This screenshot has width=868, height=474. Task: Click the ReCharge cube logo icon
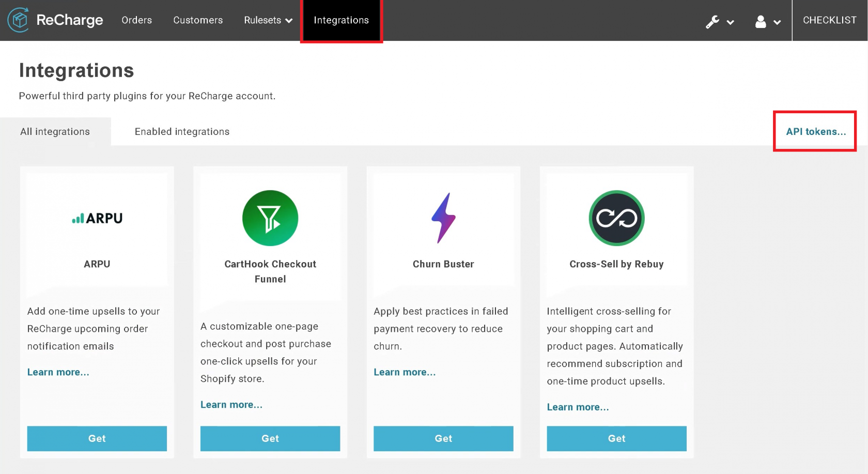point(19,20)
